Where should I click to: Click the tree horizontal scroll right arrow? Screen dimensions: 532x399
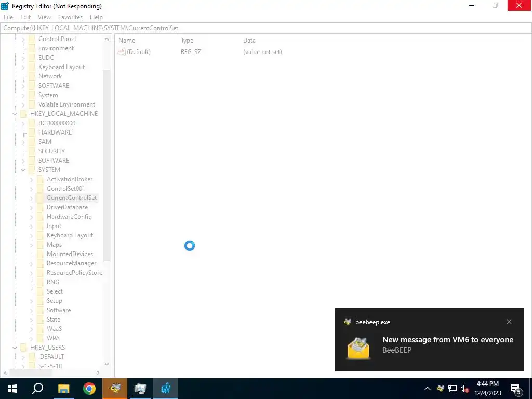tap(98, 373)
